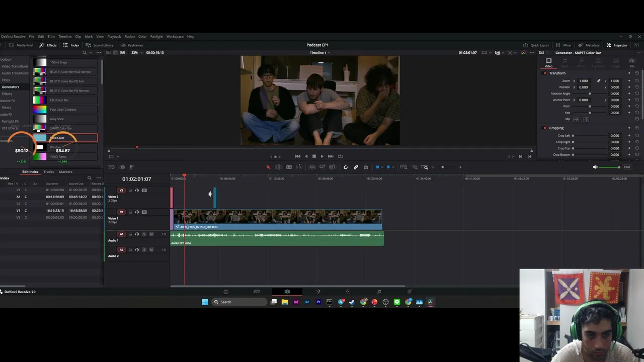The width and height of the screenshot is (644, 362).
Task: Open the Fusion menu
Action: (129, 36)
